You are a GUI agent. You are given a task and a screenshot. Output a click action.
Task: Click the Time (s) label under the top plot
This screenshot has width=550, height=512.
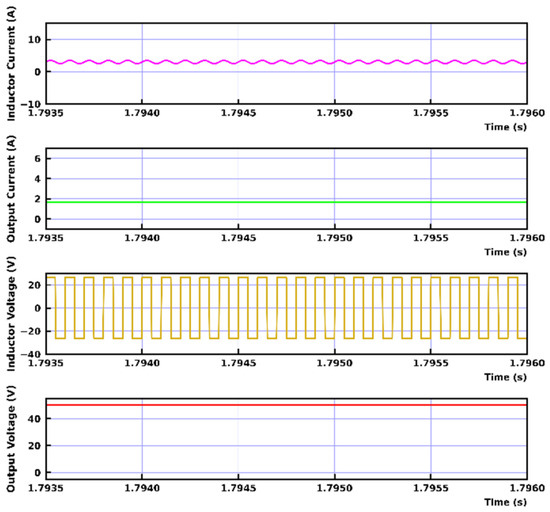505,127
